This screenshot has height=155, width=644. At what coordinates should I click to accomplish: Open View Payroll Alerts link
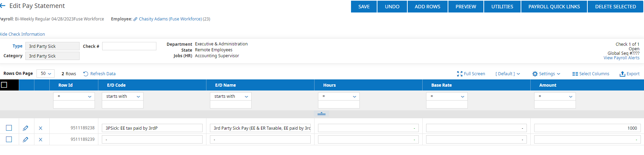pyautogui.click(x=621, y=58)
